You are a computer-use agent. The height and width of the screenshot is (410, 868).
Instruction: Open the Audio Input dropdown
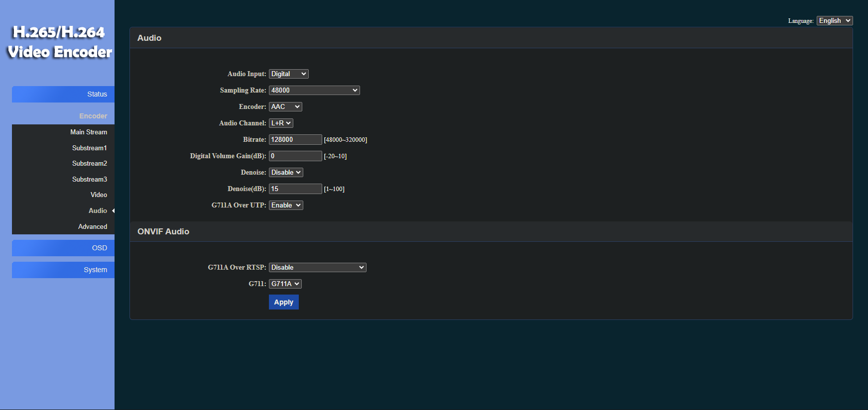tap(288, 74)
